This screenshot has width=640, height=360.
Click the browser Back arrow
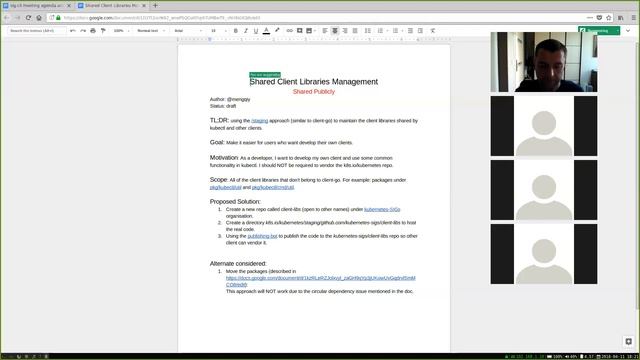7,18
